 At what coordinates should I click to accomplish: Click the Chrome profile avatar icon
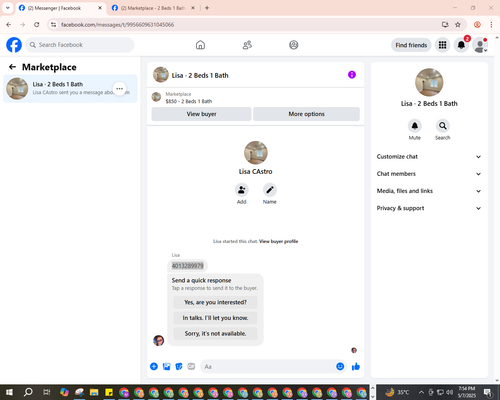coord(477,25)
